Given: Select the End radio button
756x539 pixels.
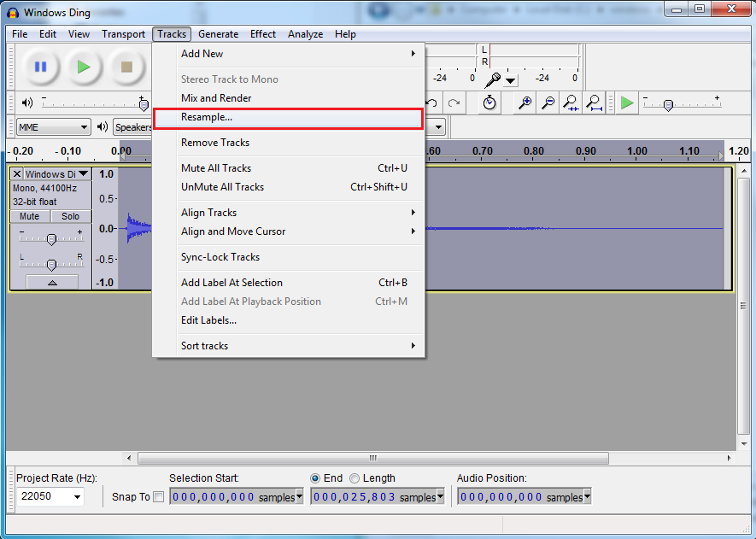Looking at the screenshot, I should pos(315,478).
